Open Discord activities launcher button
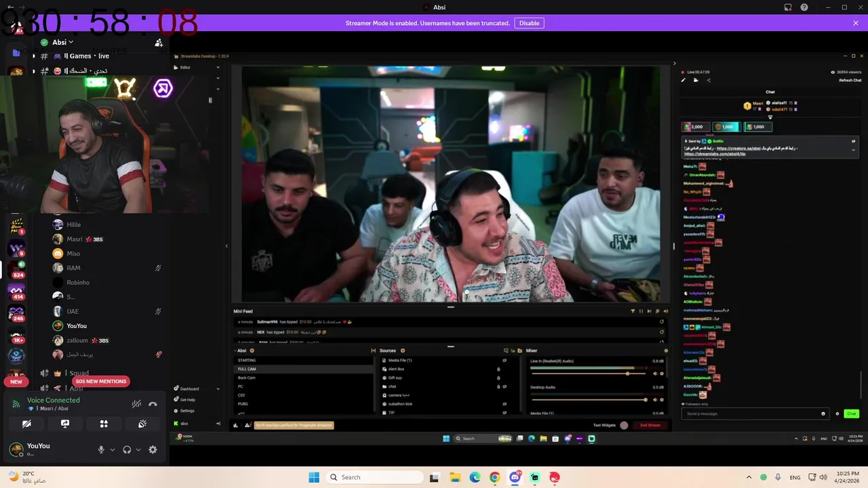 click(104, 424)
